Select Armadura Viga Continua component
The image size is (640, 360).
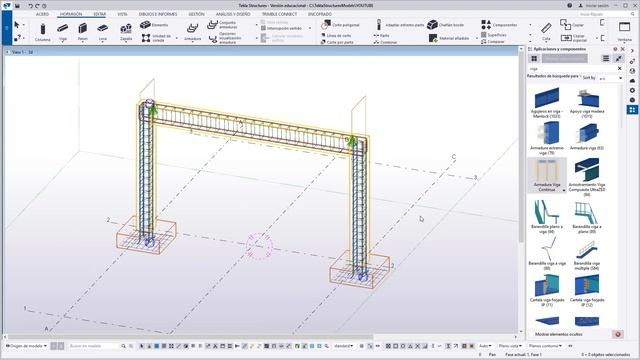(547, 176)
